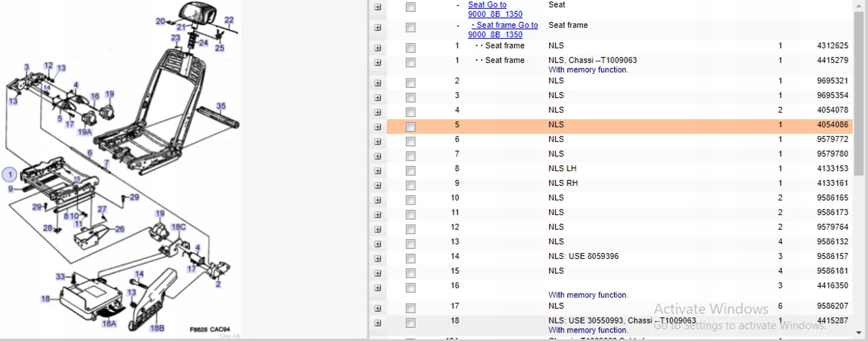The width and height of the screenshot is (868, 341).
Task: Select callout 7 on the diagram
Action: tap(107, 163)
